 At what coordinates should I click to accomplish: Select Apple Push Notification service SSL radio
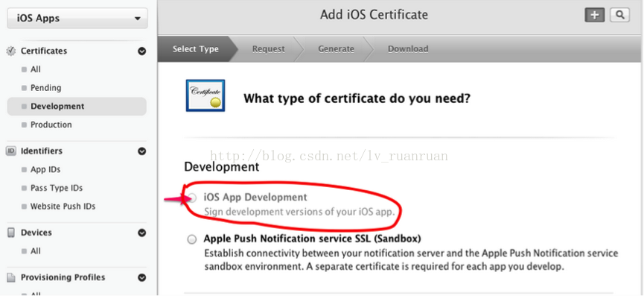[x=191, y=239]
